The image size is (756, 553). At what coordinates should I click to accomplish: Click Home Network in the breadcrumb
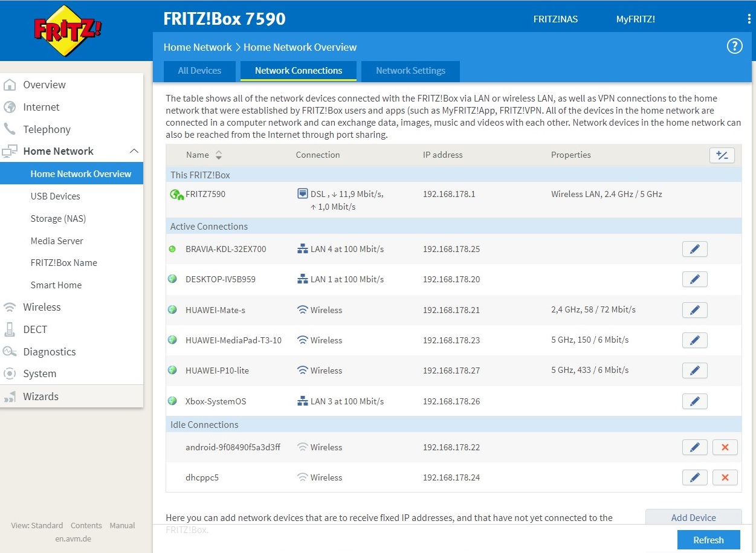click(198, 47)
